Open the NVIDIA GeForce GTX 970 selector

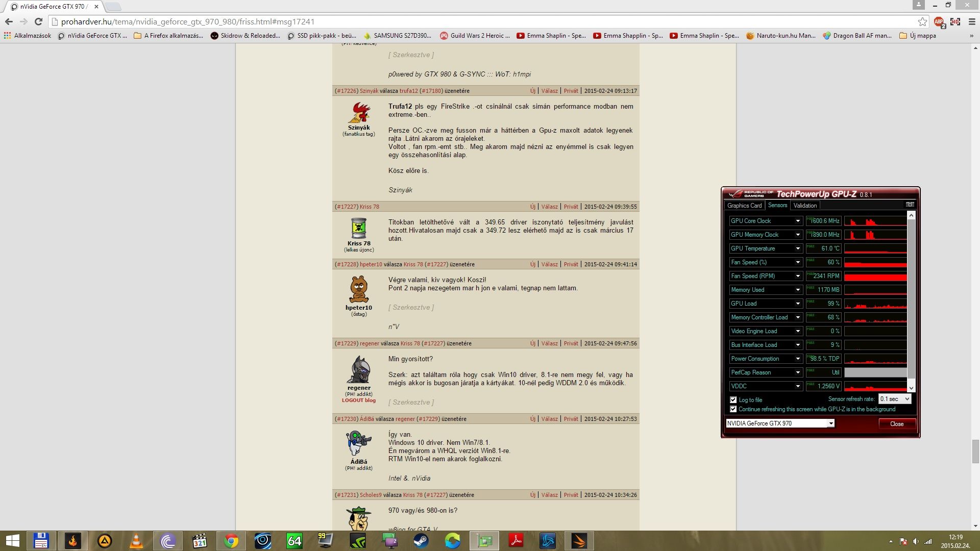[780, 423]
